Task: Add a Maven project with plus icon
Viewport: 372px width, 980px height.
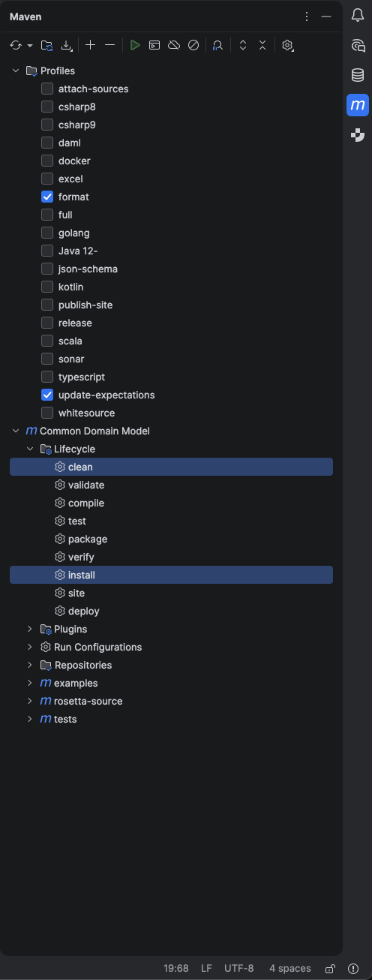Action: (x=91, y=46)
